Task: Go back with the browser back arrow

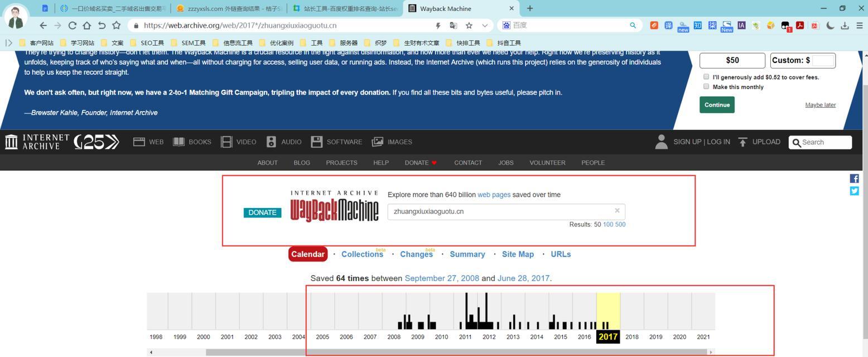Action: tap(43, 25)
